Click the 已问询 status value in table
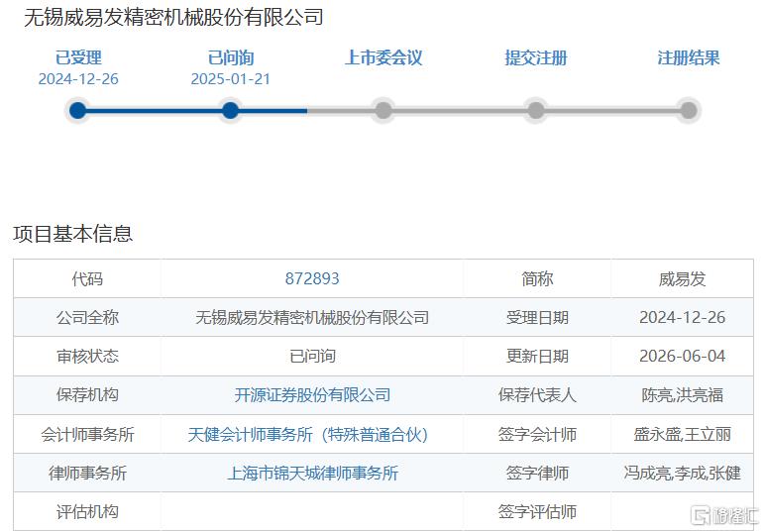The width and height of the screenshot is (765, 532). click(312, 356)
